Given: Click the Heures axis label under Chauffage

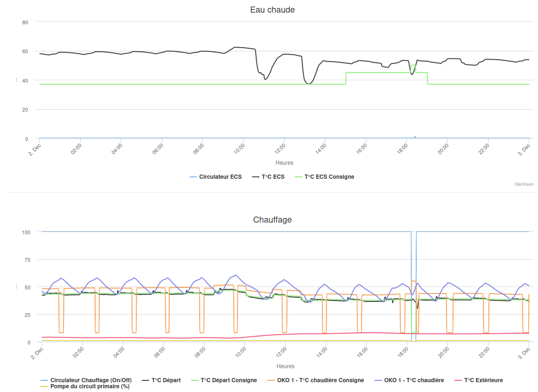Looking at the screenshot, I should tap(286, 366).
